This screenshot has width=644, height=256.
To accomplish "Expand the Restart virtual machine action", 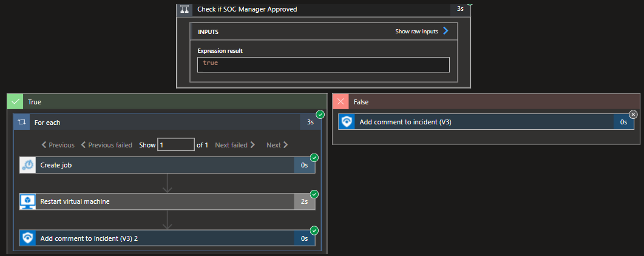I will click(x=167, y=201).
